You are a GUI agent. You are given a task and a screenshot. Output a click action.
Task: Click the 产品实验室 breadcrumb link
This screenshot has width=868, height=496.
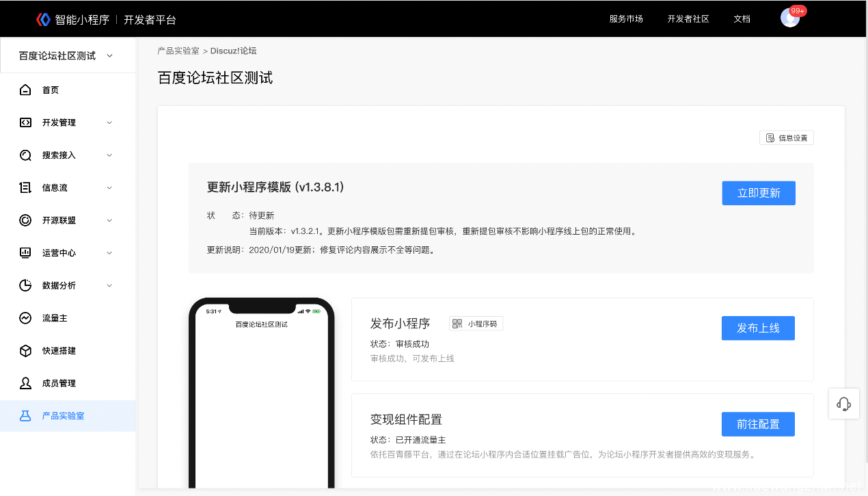(178, 51)
